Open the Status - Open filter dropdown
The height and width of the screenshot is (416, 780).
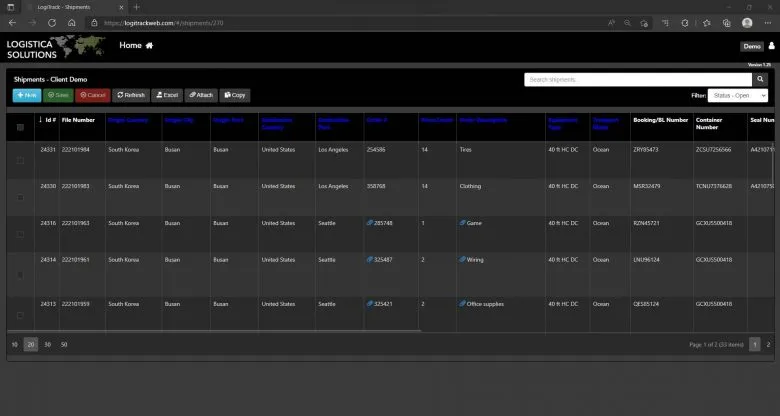(738, 96)
